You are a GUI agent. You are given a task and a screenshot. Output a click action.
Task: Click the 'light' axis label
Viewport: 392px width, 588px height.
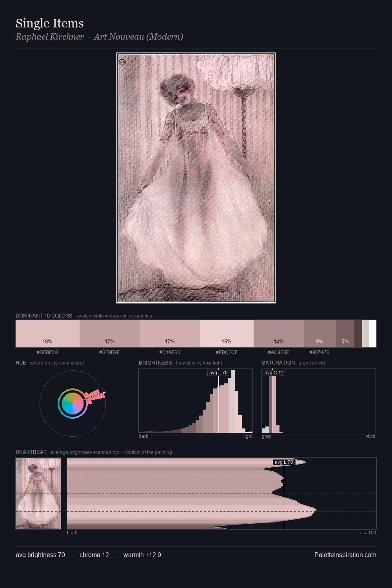coord(248,436)
